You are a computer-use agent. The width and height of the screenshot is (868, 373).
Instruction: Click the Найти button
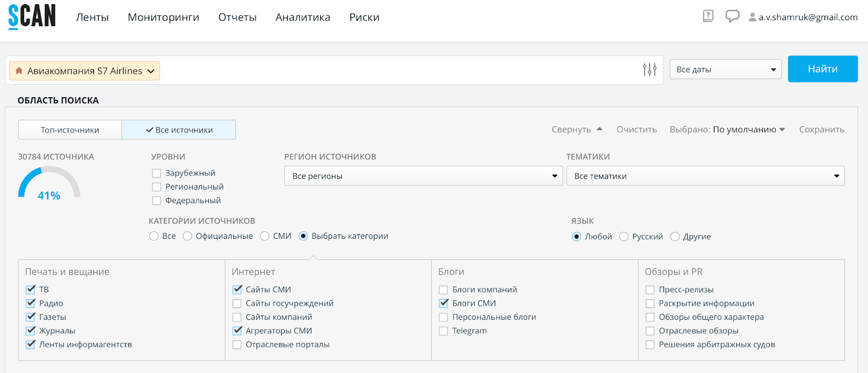(822, 69)
